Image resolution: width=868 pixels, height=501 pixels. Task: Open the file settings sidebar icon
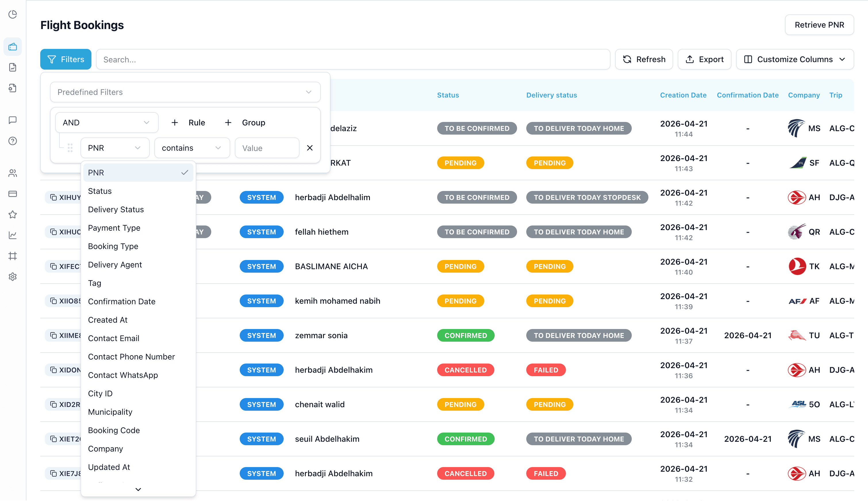(x=13, y=88)
